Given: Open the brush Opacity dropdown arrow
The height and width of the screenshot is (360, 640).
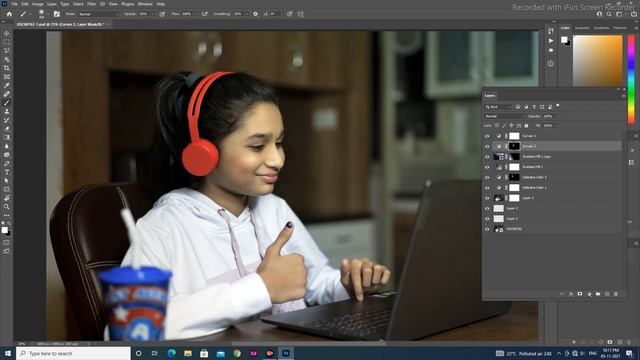Looking at the screenshot, I should (153, 14).
